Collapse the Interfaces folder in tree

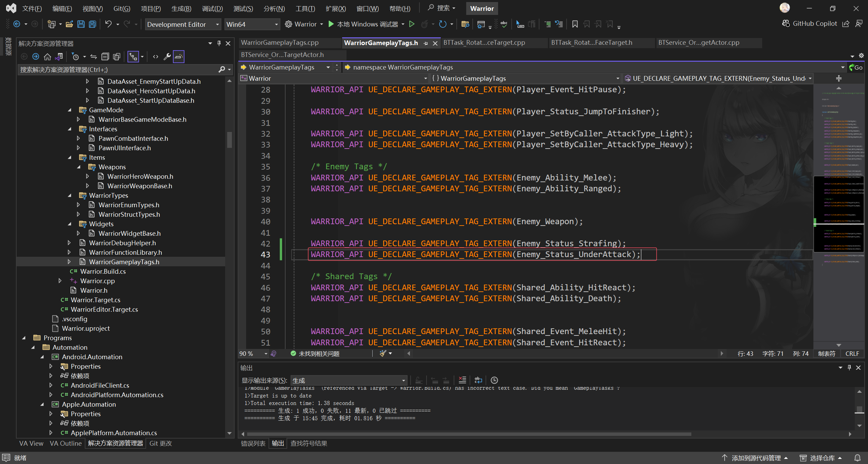[x=70, y=129]
